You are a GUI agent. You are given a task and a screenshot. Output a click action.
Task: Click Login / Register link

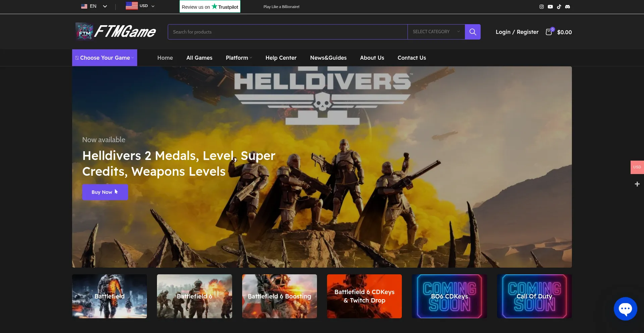517,32
